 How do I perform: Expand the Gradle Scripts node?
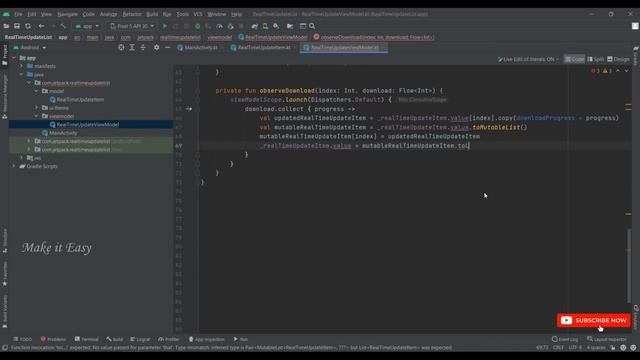tap(14, 166)
